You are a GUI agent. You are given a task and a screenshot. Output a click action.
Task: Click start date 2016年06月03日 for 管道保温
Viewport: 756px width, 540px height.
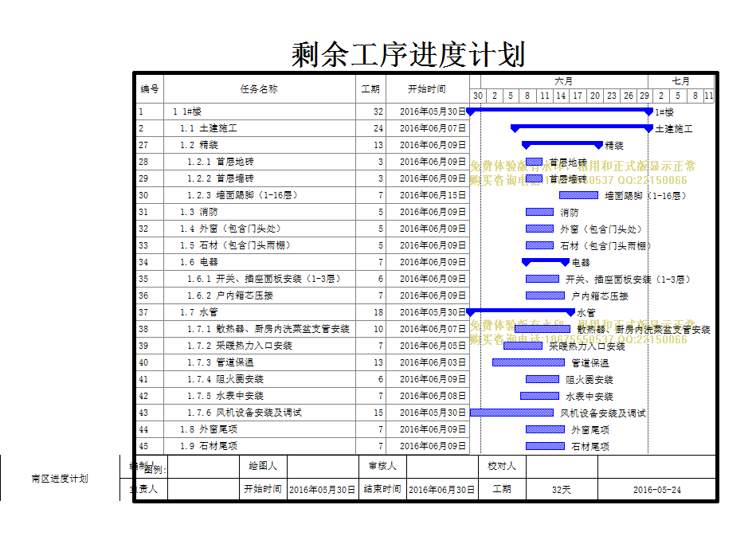pyautogui.click(x=433, y=362)
